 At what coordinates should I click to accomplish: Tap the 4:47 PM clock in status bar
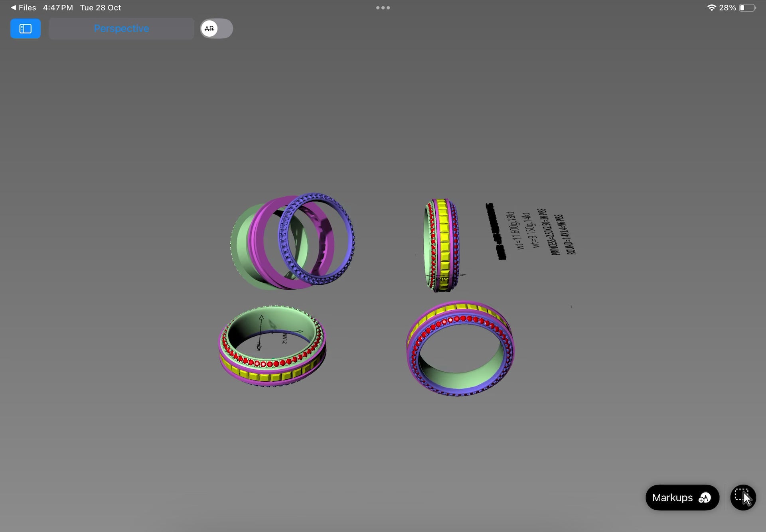click(58, 8)
